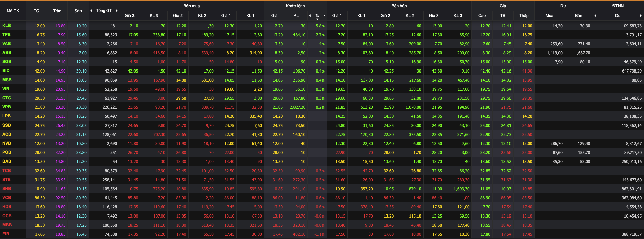Select the PGB ticker
This screenshot has height=239, width=644.
coord(7,152)
